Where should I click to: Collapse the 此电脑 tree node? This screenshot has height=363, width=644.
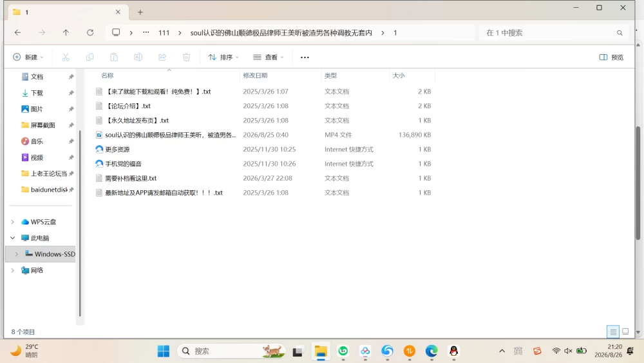(13, 238)
